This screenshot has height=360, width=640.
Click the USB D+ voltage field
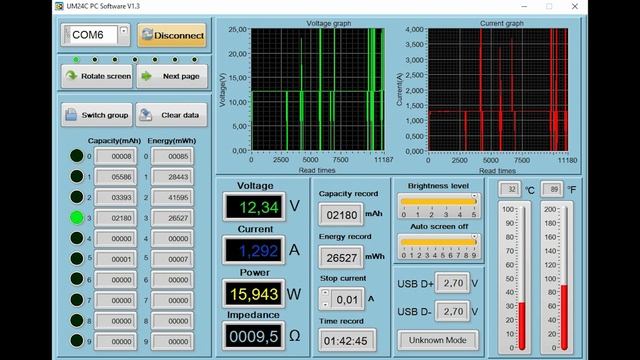coord(453,283)
